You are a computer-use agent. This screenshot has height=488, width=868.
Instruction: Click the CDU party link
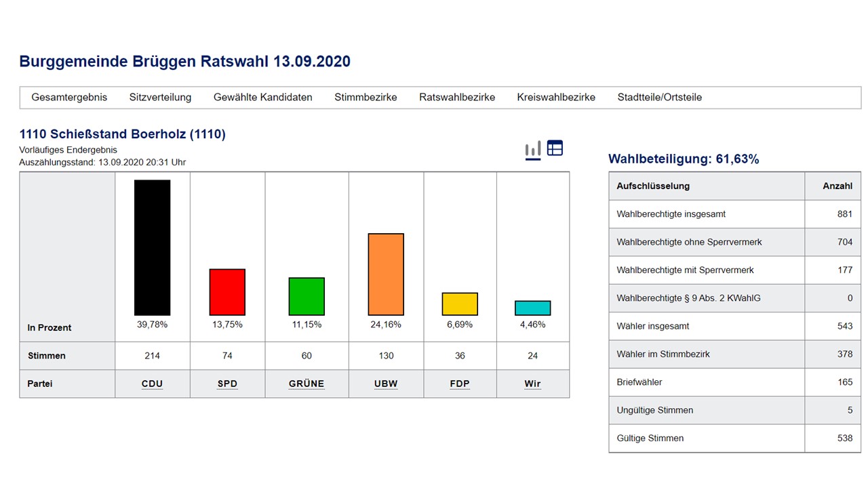153,384
